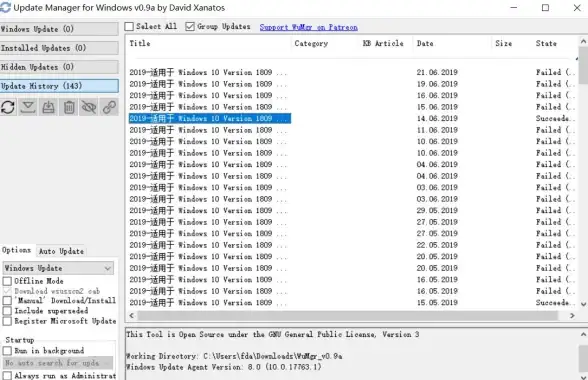Viewport: 588px width, 380px height.
Task: Open the Update History (143) list
Action: (x=59, y=86)
